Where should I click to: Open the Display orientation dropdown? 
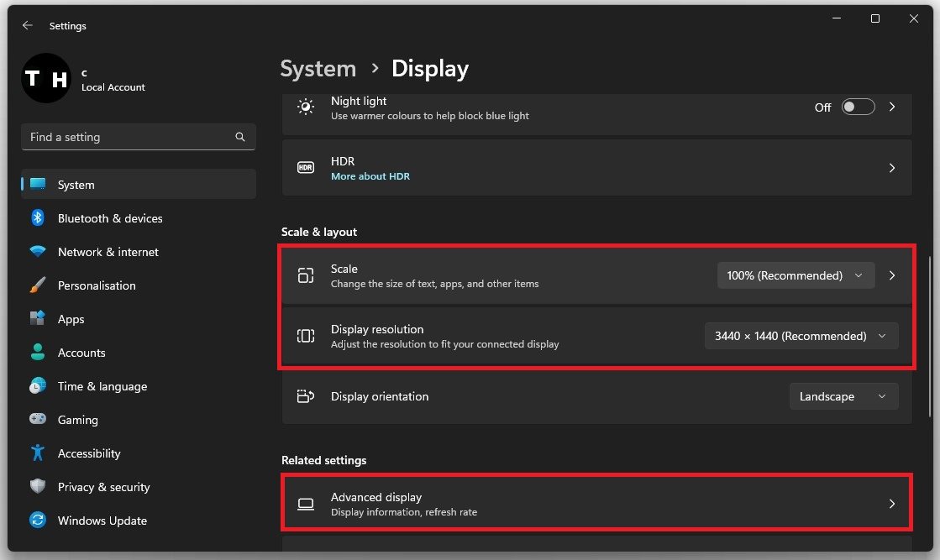(843, 396)
